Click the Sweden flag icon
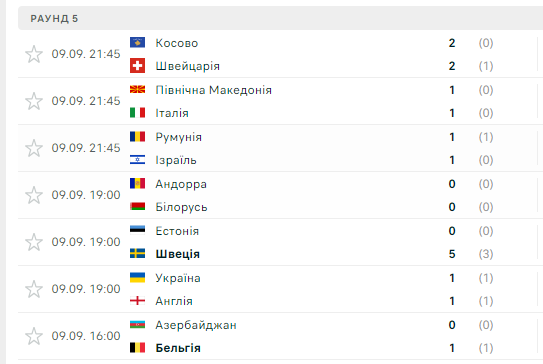The image size is (543, 364). 137,254
